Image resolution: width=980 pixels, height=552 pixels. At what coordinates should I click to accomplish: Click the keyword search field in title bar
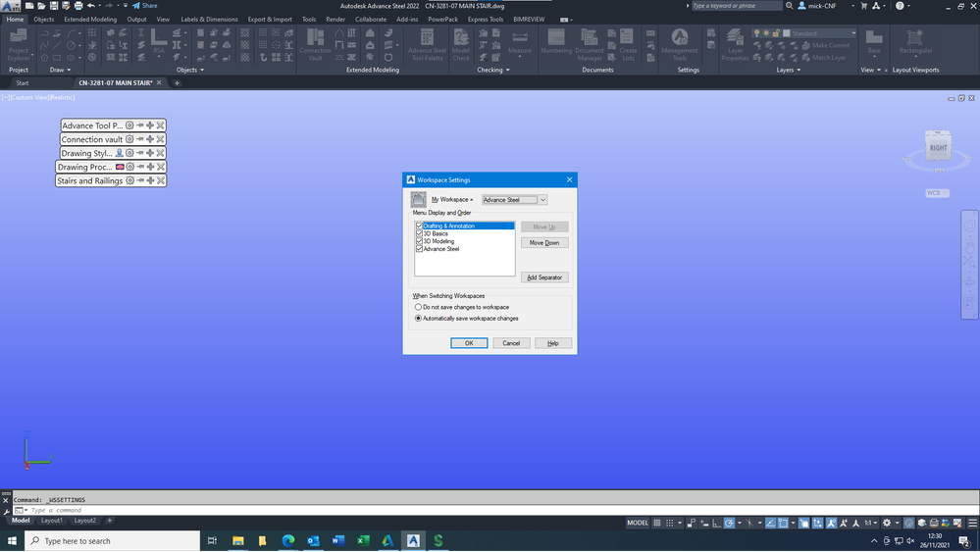[x=737, y=6]
